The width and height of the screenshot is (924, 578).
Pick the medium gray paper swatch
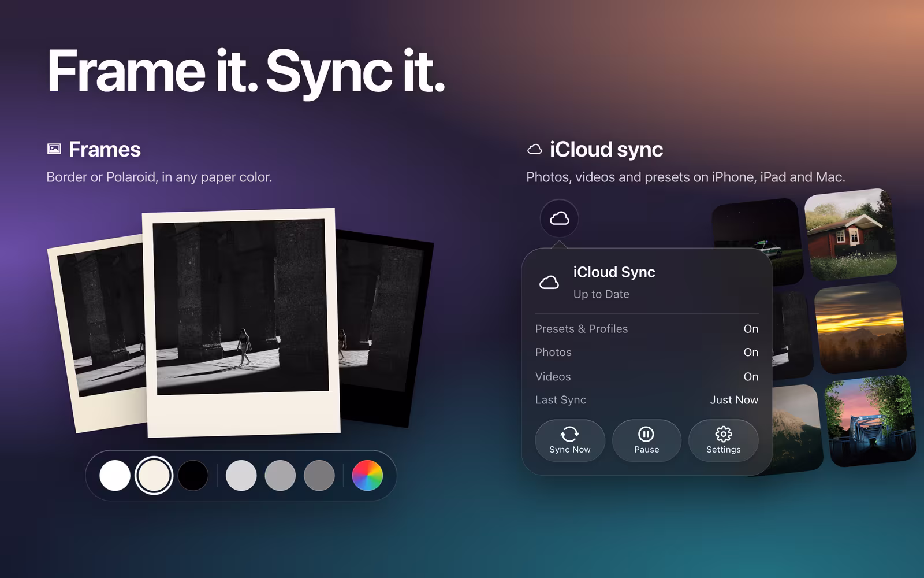(280, 476)
